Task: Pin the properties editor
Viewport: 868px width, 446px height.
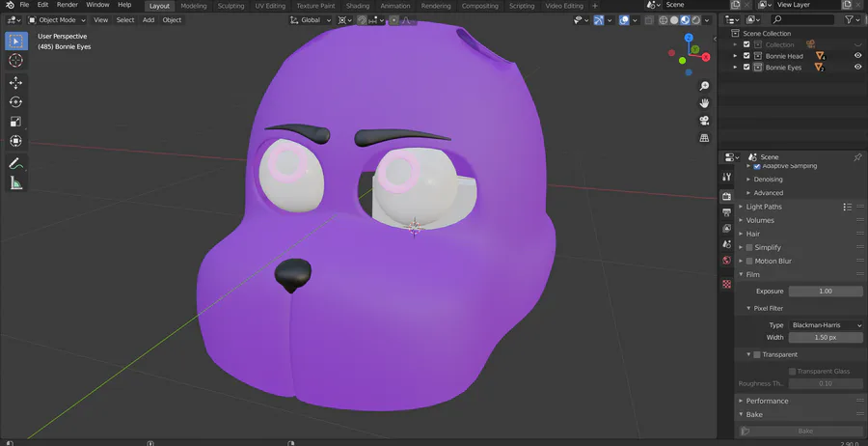Action: click(857, 157)
